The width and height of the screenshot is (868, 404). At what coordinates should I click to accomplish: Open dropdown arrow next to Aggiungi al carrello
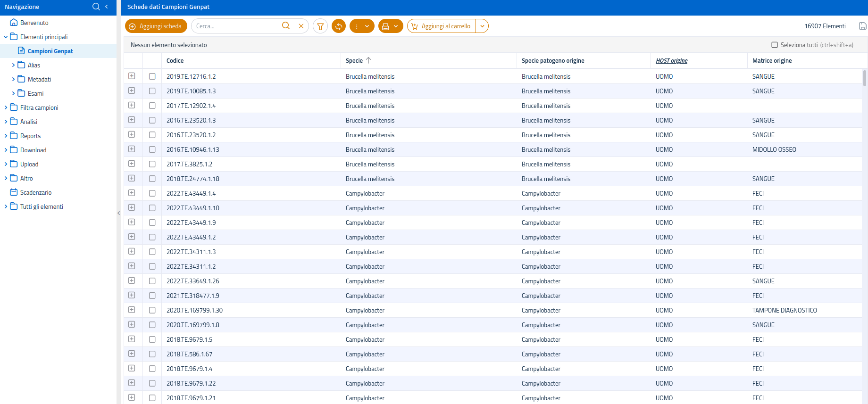[482, 26]
